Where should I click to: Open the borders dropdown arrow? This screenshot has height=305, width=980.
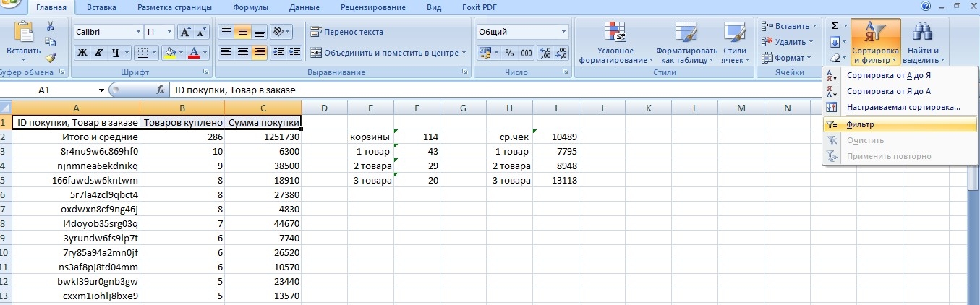point(154,53)
